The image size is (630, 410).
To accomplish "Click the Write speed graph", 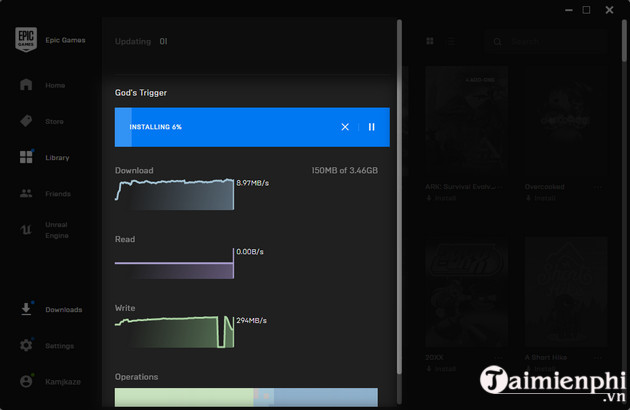I will point(174,332).
